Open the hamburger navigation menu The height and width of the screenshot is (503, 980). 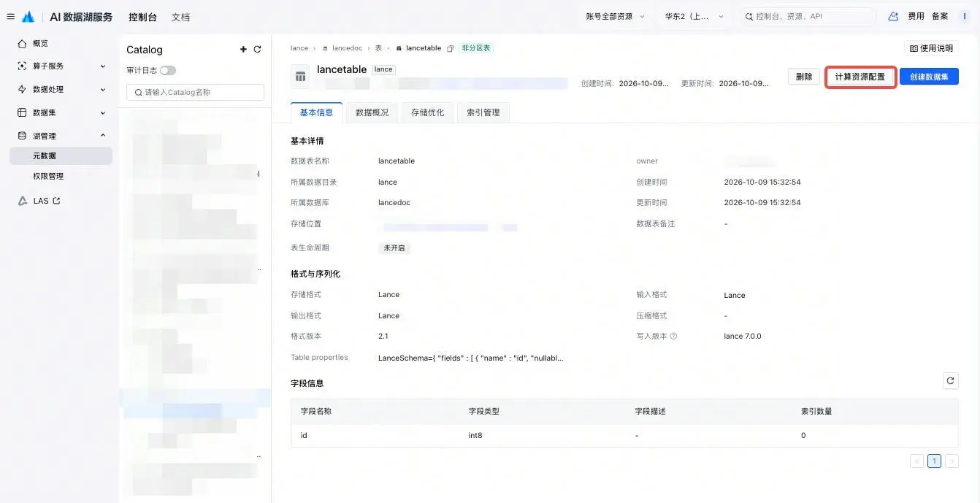point(10,17)
